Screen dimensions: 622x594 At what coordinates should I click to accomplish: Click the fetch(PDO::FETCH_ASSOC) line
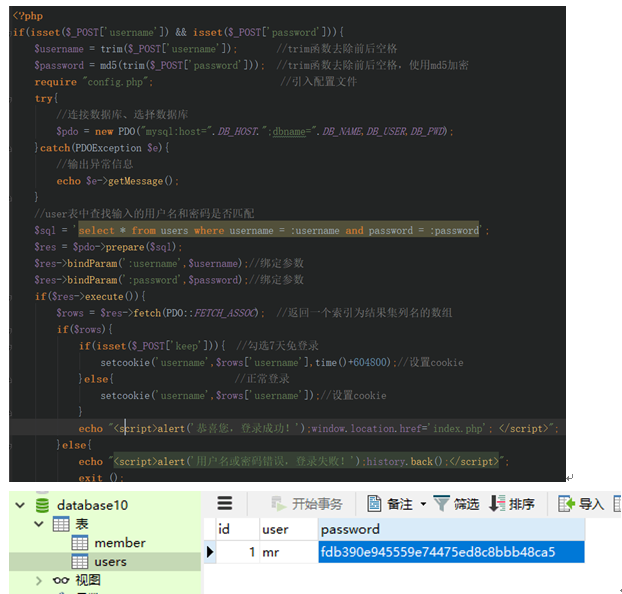[160, 313]
